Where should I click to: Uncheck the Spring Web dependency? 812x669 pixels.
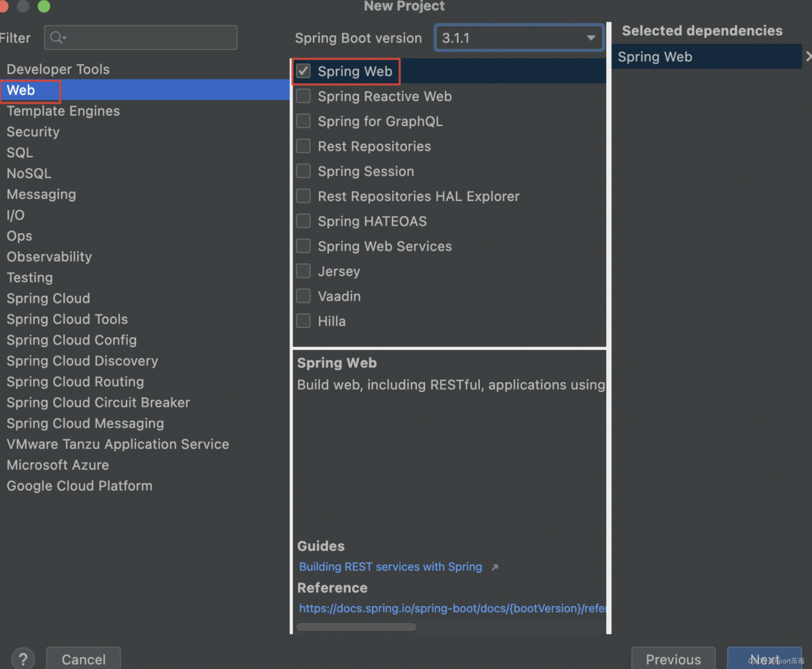click(x=303, y=71)
